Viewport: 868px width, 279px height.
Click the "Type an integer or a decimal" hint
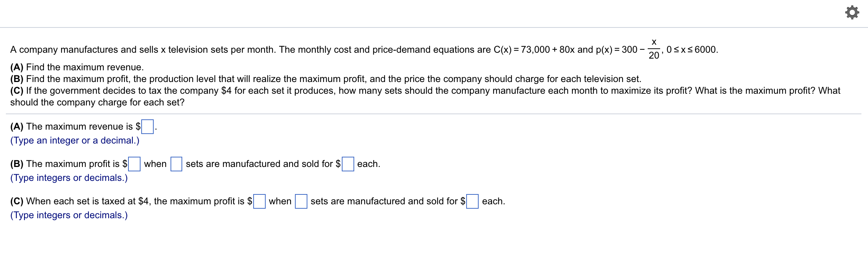tap(75, 141)
